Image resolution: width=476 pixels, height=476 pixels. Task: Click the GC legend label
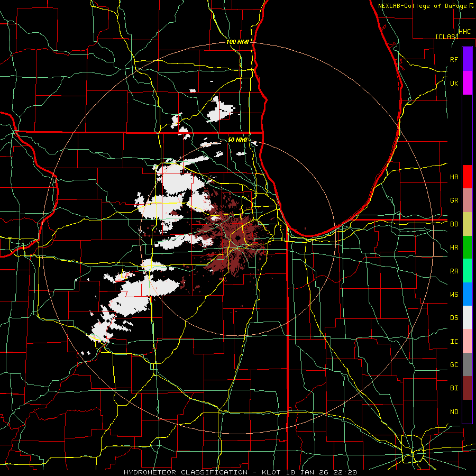coord(454,365)
